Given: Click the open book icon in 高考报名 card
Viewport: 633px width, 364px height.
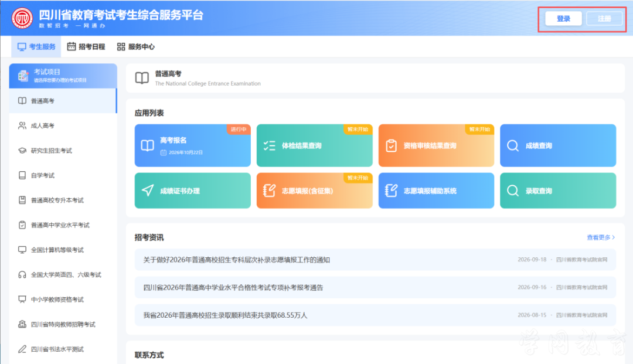Looking at the screenshot, I should (x=147, y=145).
